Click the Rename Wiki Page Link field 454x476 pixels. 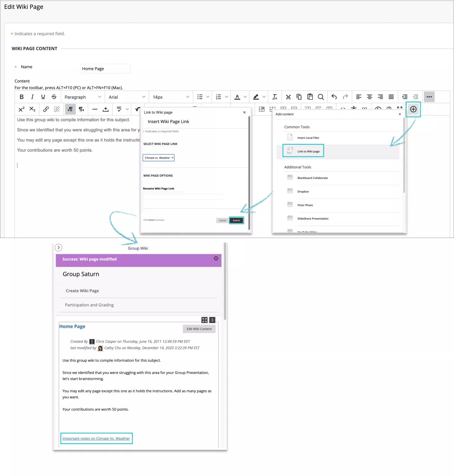pos(183,197)
